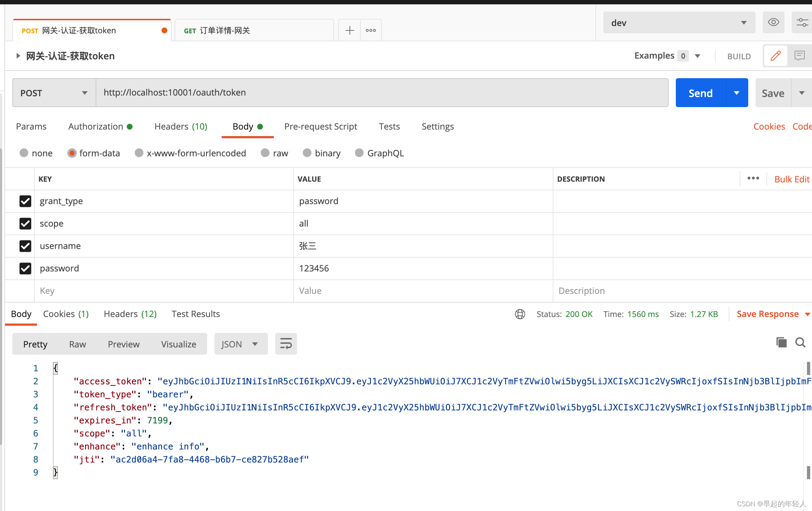Screen dimensions: 812x511
Task: Select form-data radio button
Action: 72,152
